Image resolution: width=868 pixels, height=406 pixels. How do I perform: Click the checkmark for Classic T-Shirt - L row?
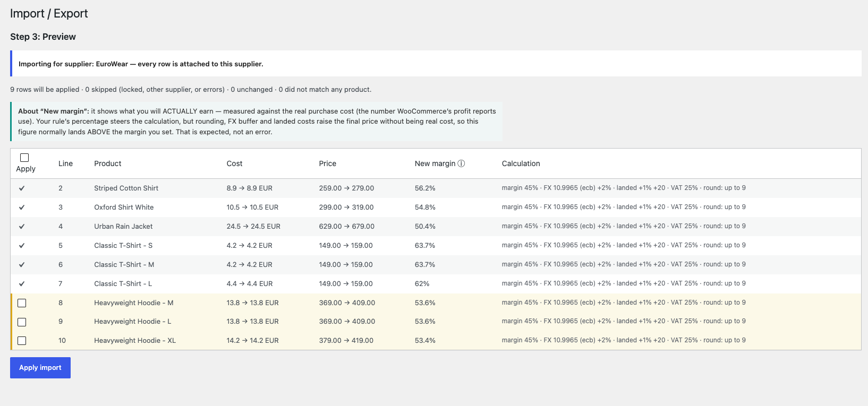click(x=22, y=284)
